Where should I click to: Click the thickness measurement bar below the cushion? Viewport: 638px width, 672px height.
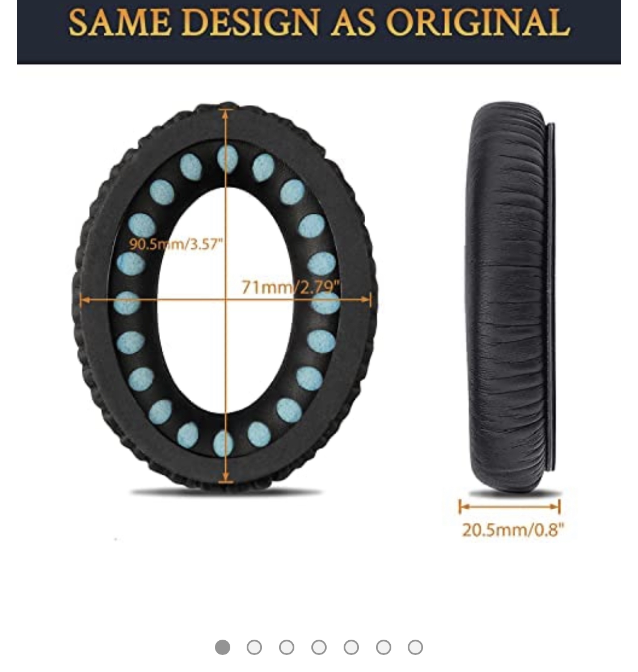pos(509,506)
